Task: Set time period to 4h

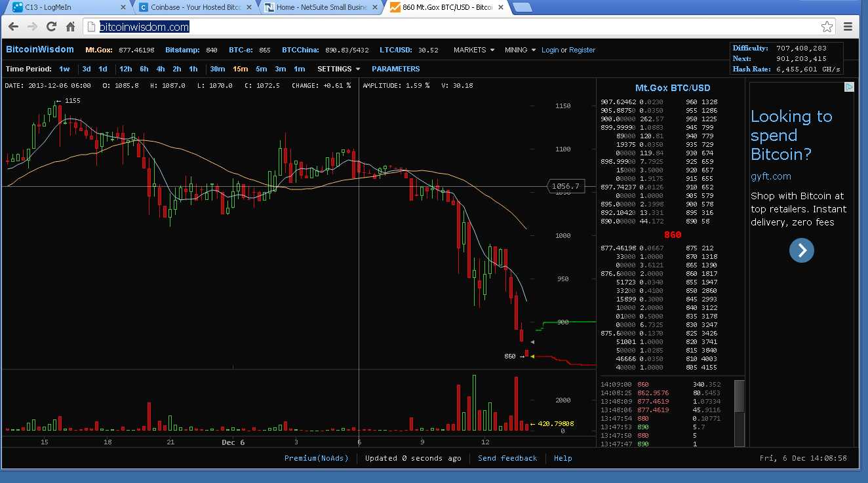Action: 161,69
